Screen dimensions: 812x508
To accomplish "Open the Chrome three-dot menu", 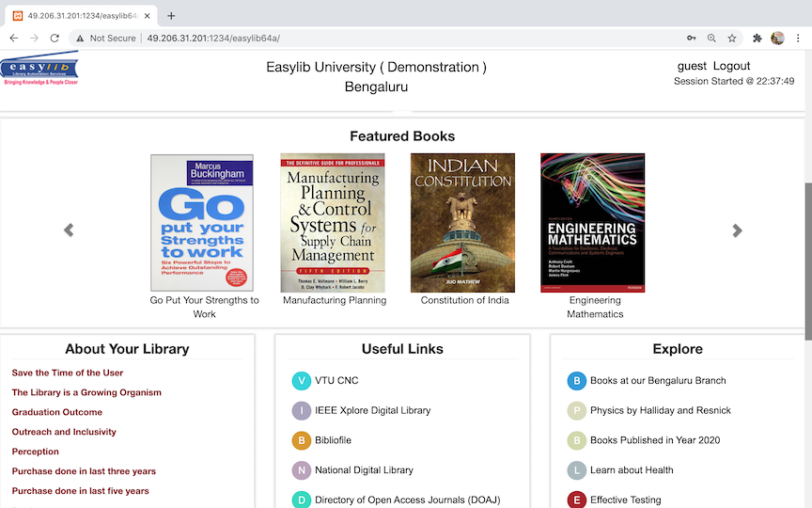I will pos(798,38).
